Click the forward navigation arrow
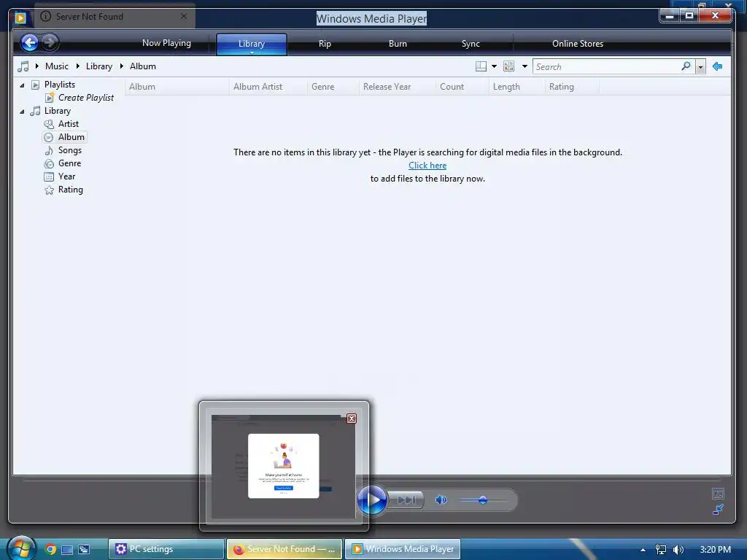The width and height of the screenshot is (747, 560). tap(50, 43)
